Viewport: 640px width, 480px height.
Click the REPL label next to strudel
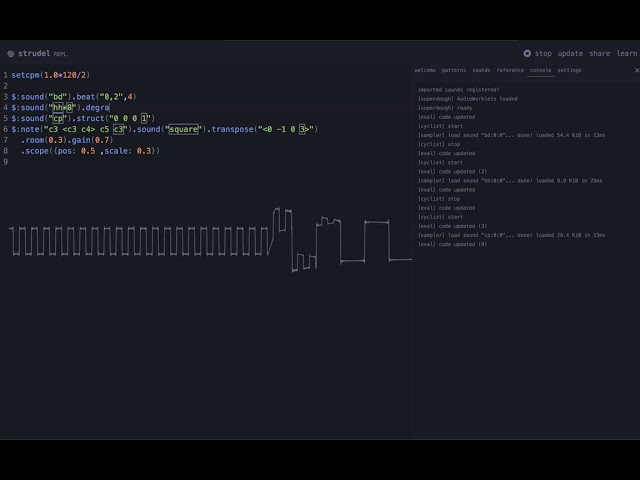click(x=60, y=54)
